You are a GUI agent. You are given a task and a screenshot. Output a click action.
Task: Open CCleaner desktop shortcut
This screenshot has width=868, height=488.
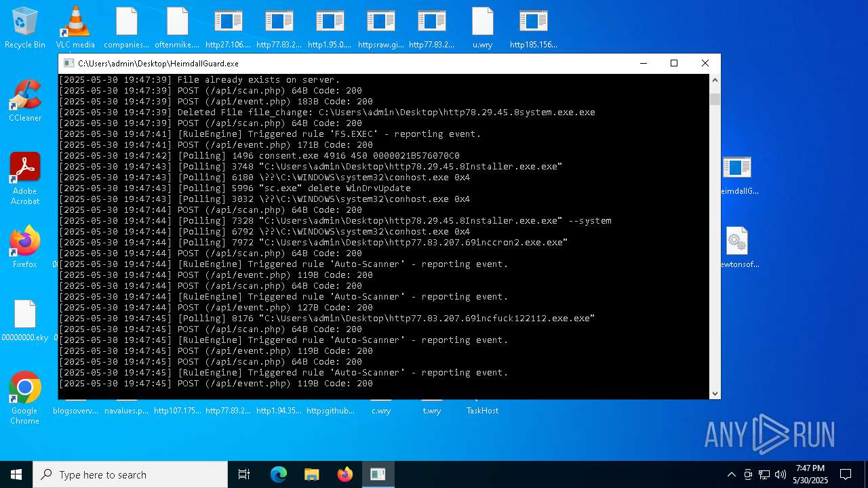[x=25, y=100]
